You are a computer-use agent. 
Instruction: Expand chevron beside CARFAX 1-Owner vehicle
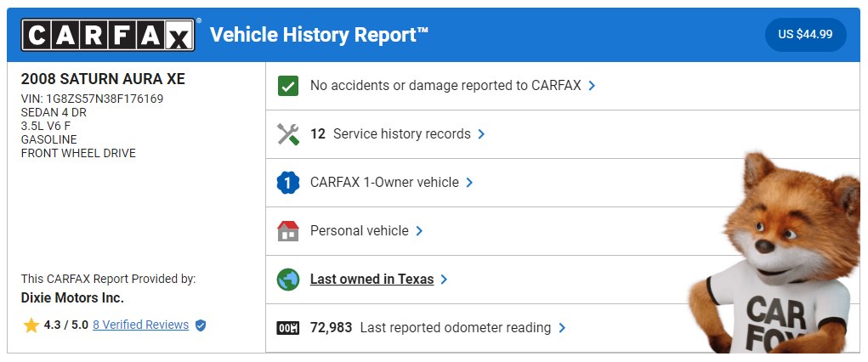[469, 182]
